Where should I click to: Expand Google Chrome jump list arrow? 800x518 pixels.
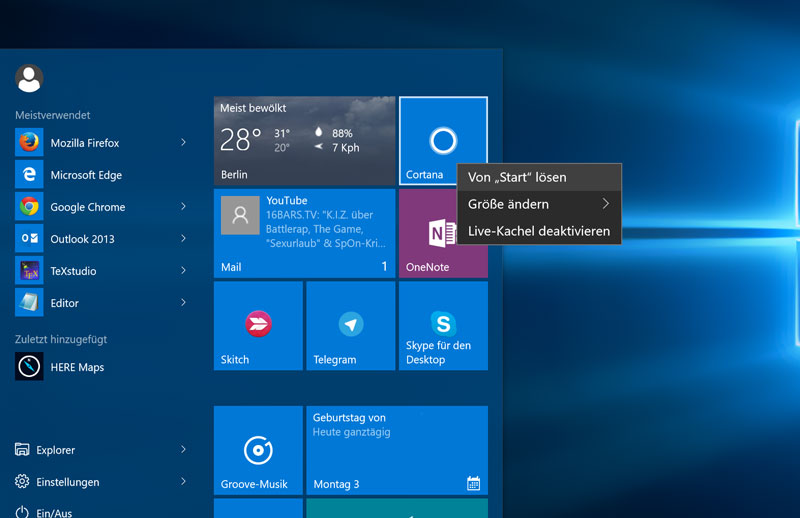(183, 206)
